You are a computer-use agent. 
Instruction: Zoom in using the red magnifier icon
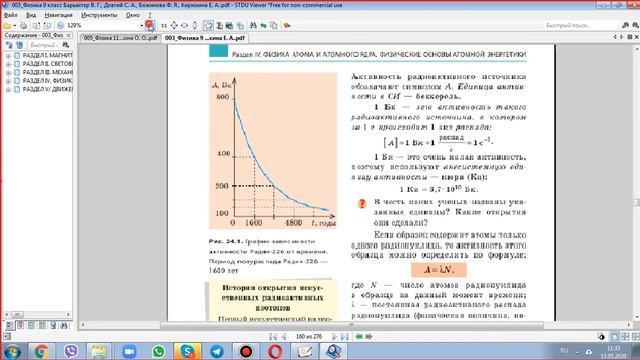[x=150, y=26]
